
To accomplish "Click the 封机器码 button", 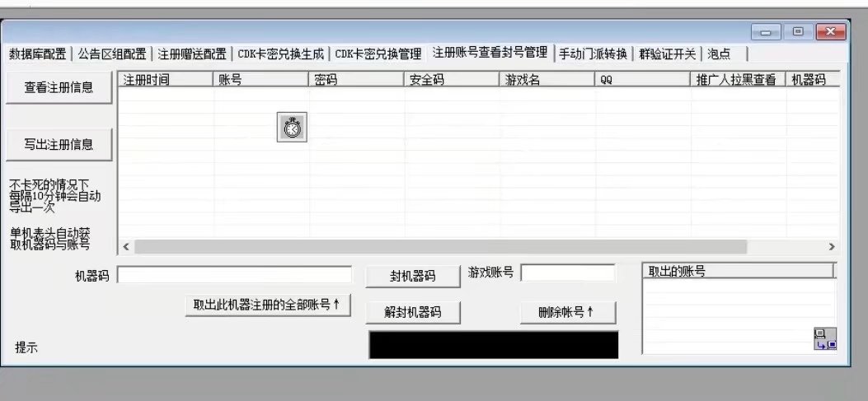I will pos(412,276).
